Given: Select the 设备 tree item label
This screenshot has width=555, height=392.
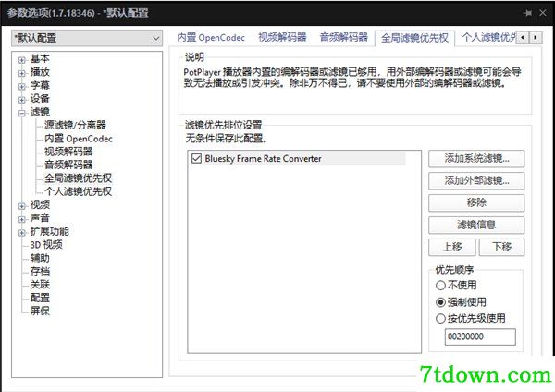Looking at the screenshot, I should click(40, 99).
